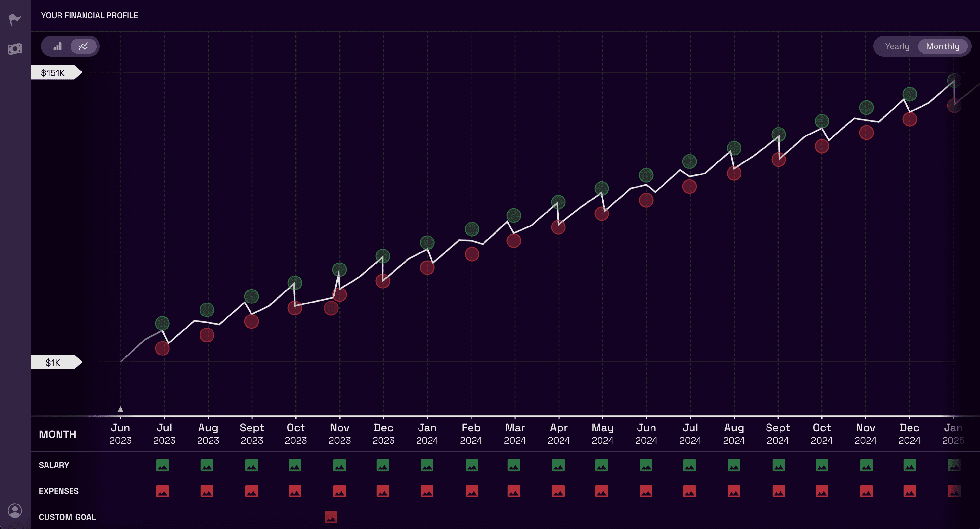Open the money bill sidebar icon
The width and height of the screenshot is (980, 529).
pos(15,49)
